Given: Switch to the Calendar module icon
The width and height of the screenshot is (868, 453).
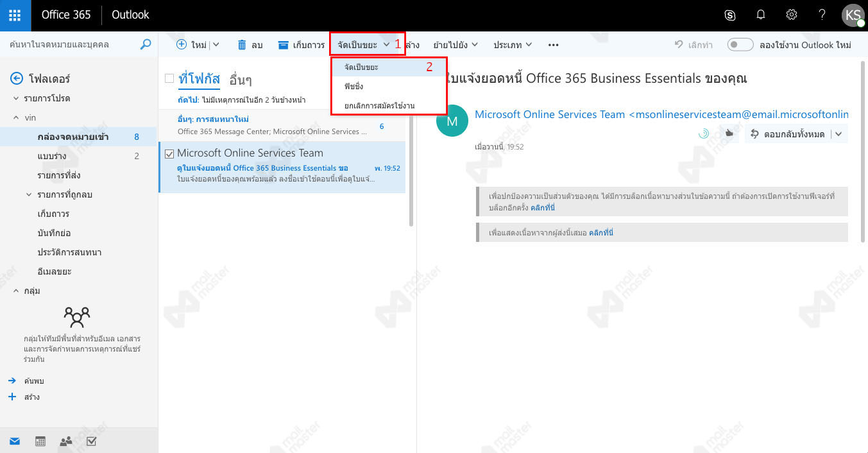Looking at the screenshot, I should click(x=40, y=441).
